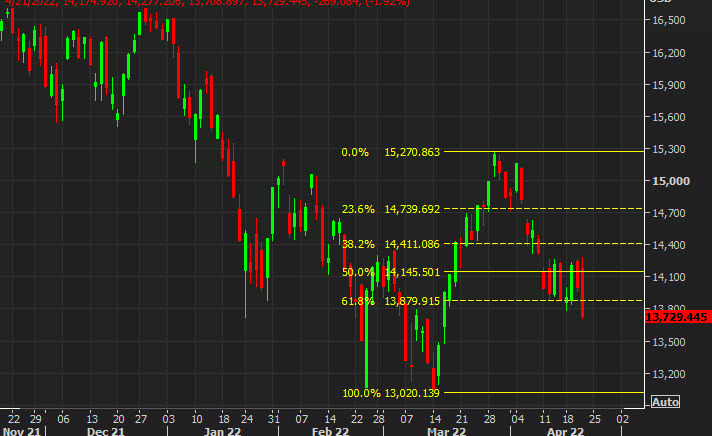
Task: Click the 13,200 price axis label
Action: point(667,374)
